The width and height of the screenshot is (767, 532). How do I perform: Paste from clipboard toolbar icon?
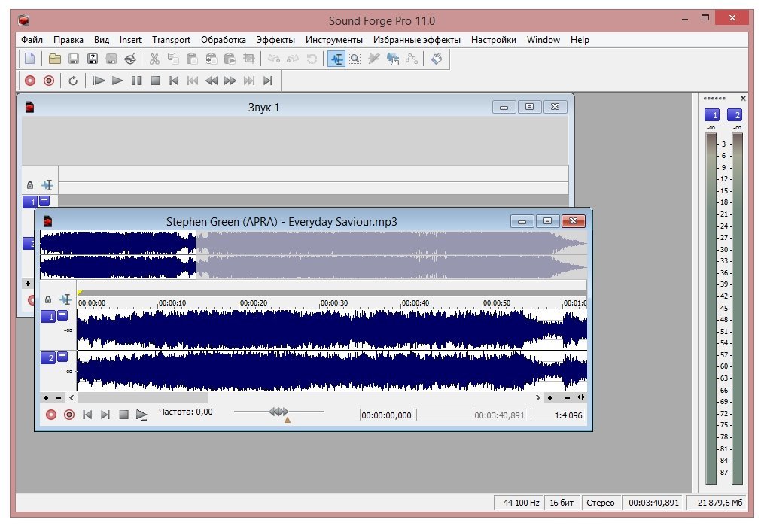click(192, 59)
